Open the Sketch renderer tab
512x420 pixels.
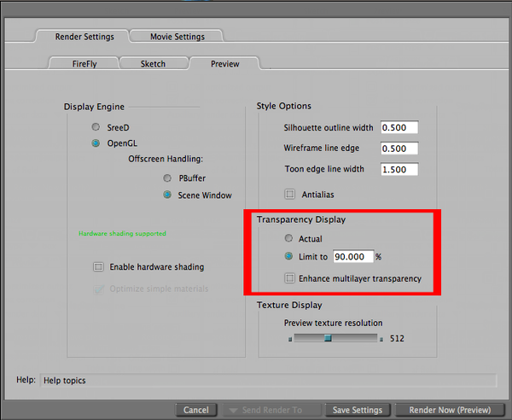[x=153, y=64]
